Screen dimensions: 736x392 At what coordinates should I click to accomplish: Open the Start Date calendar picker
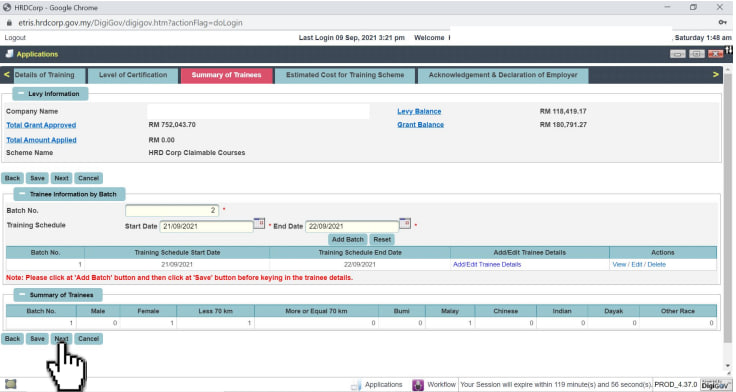pos(260,223)
